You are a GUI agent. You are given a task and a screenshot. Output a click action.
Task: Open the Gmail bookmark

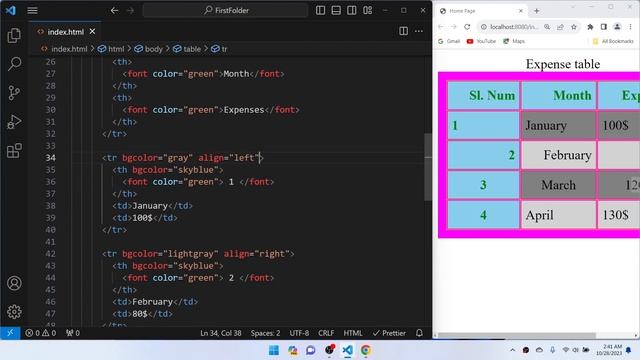[449, 41]
